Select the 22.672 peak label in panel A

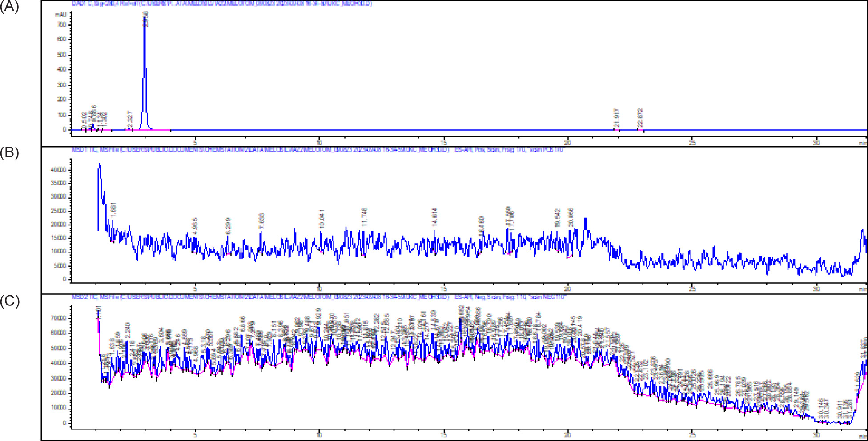[640, 118]
